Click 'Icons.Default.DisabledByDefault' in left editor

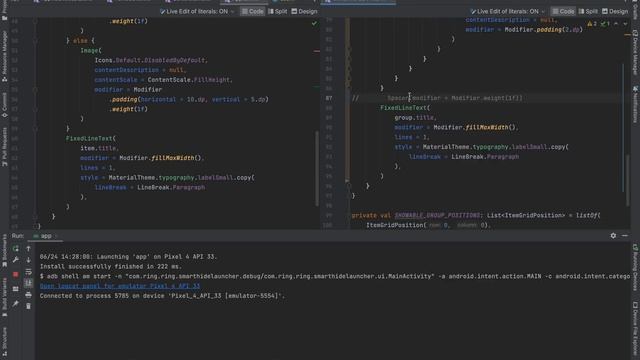(150, 60)
